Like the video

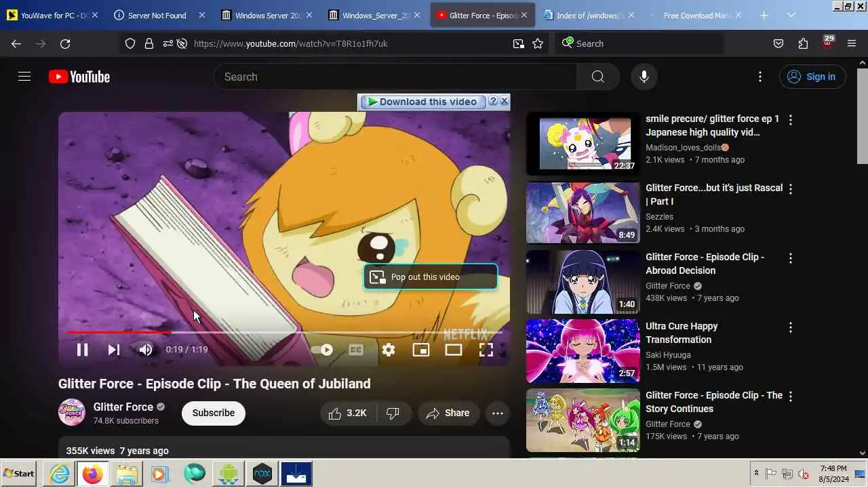coord(347,413)
